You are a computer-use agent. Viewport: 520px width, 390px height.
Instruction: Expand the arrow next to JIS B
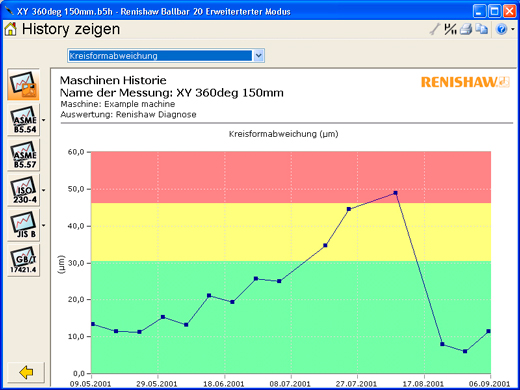point(44,225)
